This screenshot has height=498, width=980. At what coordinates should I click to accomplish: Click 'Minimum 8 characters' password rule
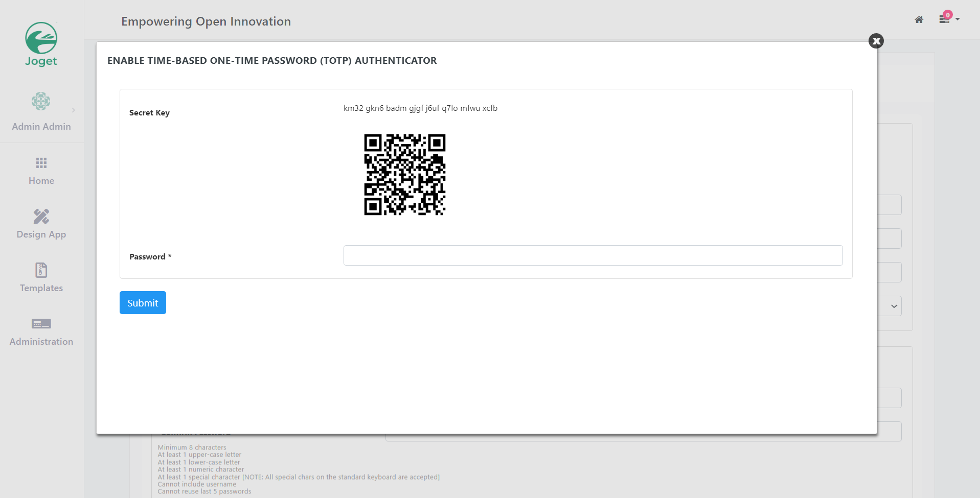[192, 447]
